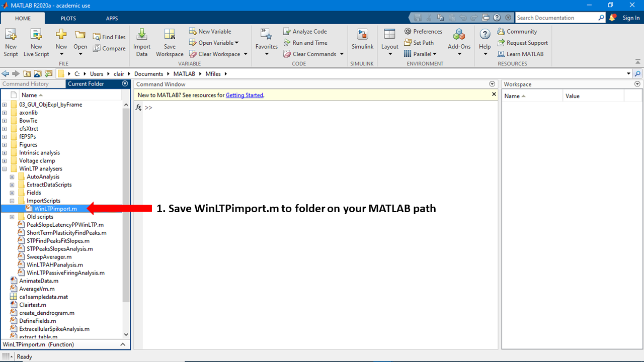Click Browse for folder icon
644x362 pixels.
[38, 74]
